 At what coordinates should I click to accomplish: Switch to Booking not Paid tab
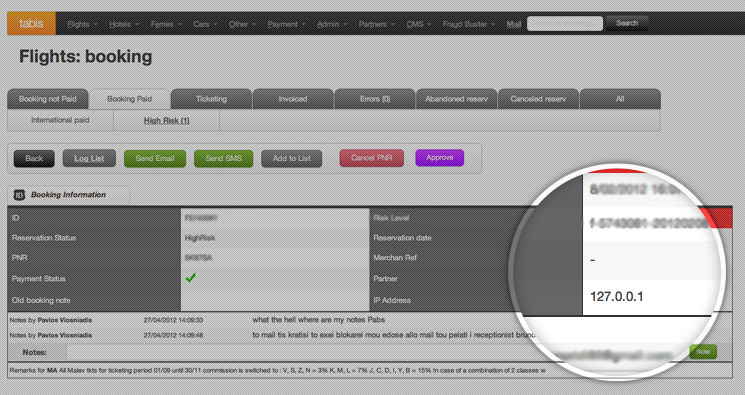pos(48,99)
